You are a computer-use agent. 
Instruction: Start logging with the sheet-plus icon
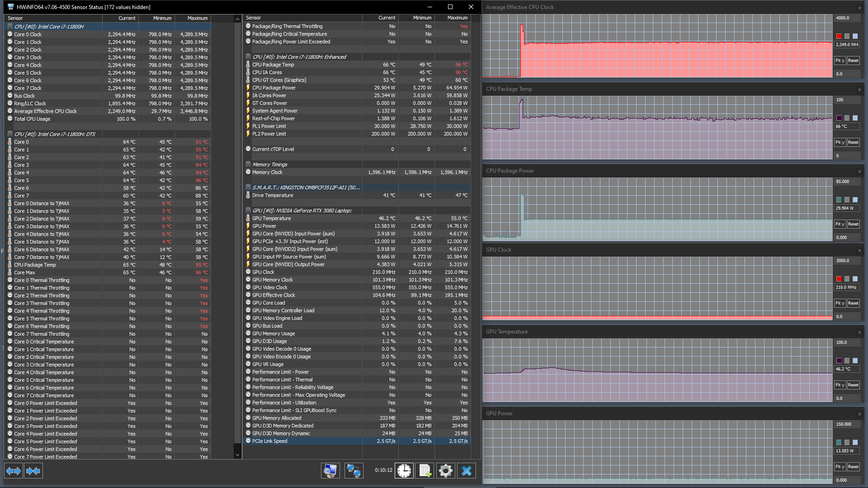(x=425, y=471)
